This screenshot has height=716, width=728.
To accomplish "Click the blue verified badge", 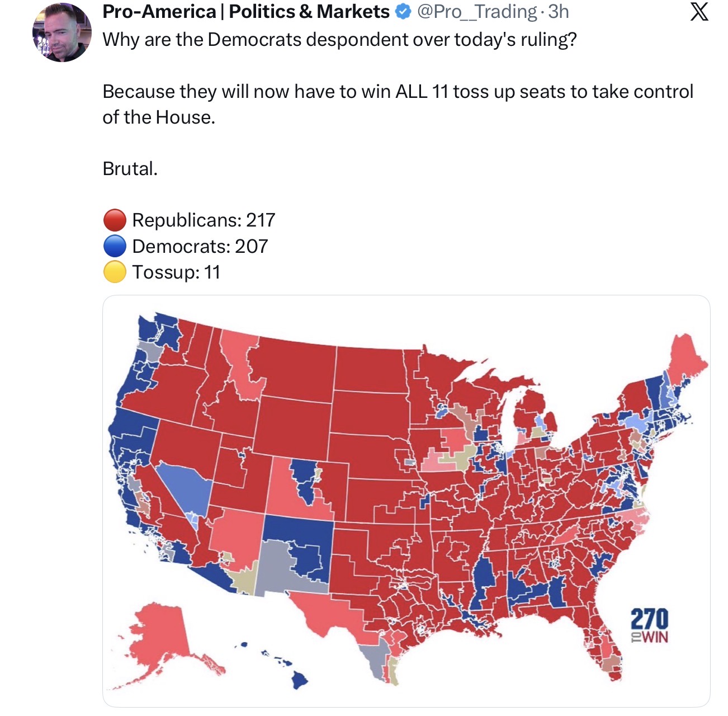I will coord(403,12).
